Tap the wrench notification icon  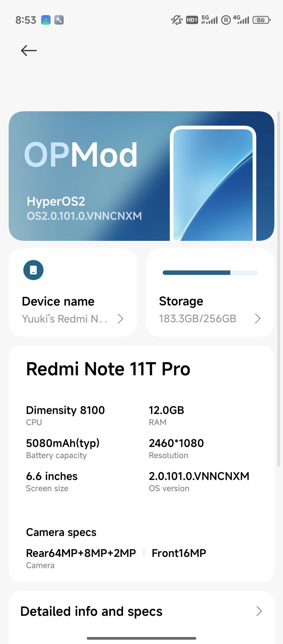[x=59, y=20]
